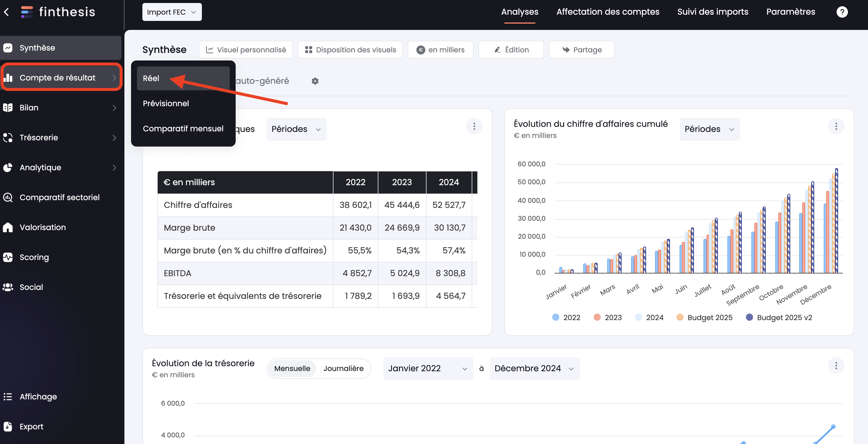Screen dimensions: 868x444
Task: Click the Visuel personnalisé button label
Action: coord(251,50)
